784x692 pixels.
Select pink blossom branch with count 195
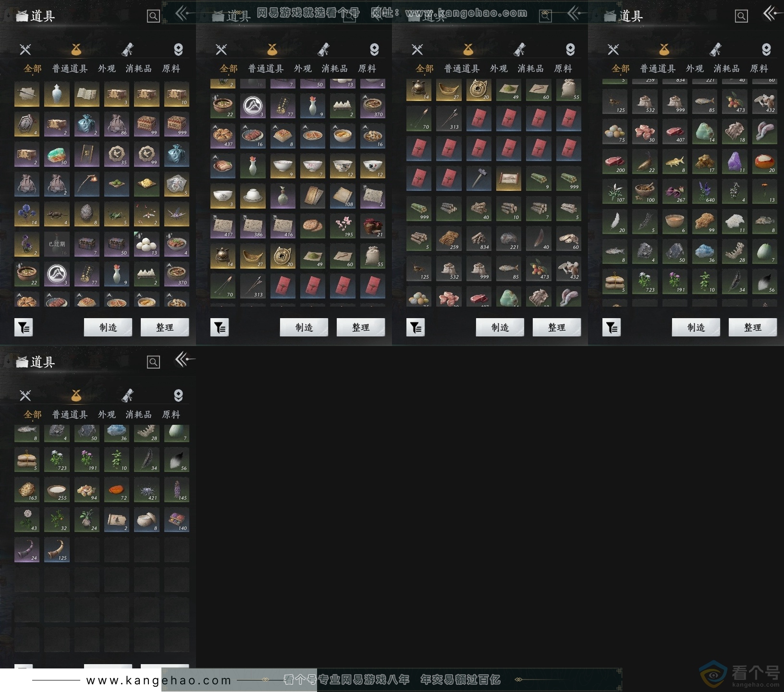[x=343, y=226]
